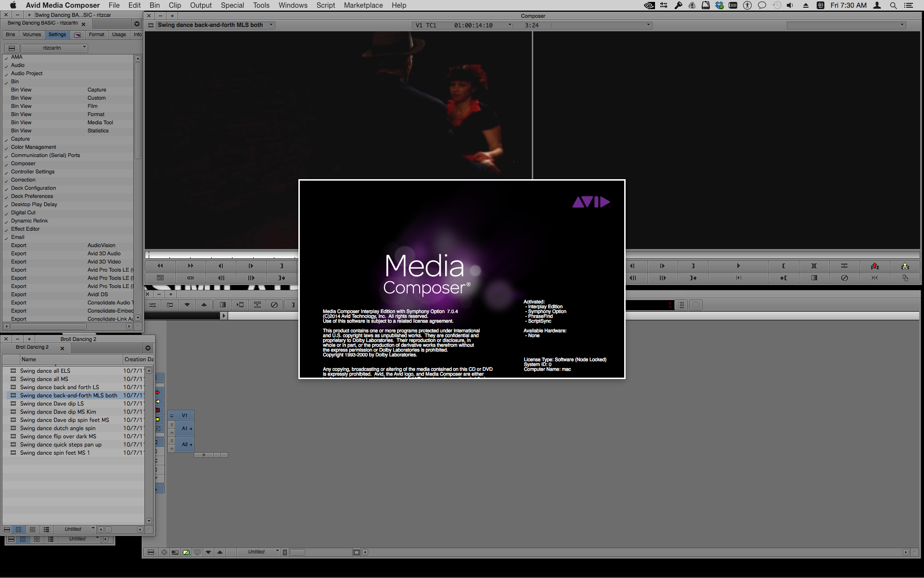Image resolution: width=924 pixels, height=578 pixels.
Task: Click Play to Out under record monitor
Action: click(738, 278)
